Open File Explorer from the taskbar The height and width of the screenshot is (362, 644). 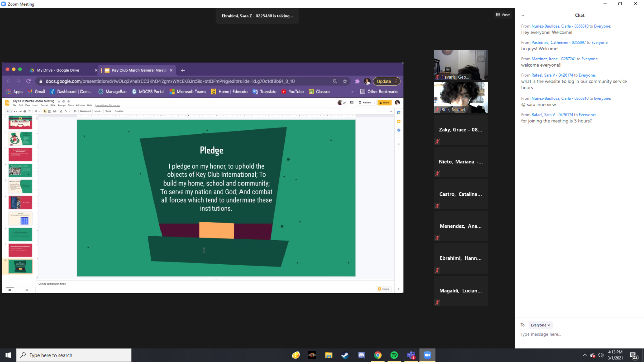[x=328, y=355]
